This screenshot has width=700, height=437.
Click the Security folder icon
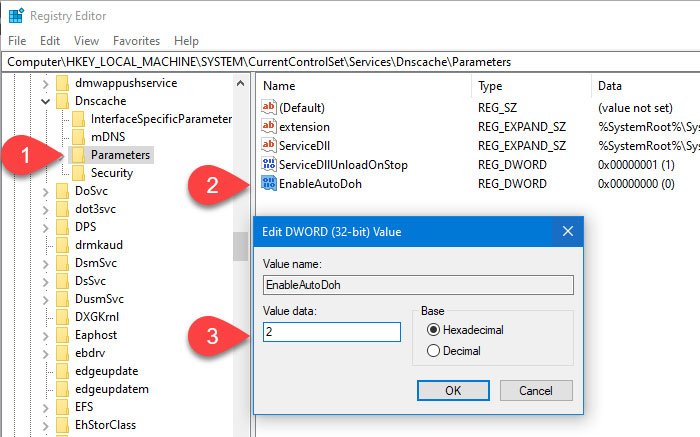point(78,173)
